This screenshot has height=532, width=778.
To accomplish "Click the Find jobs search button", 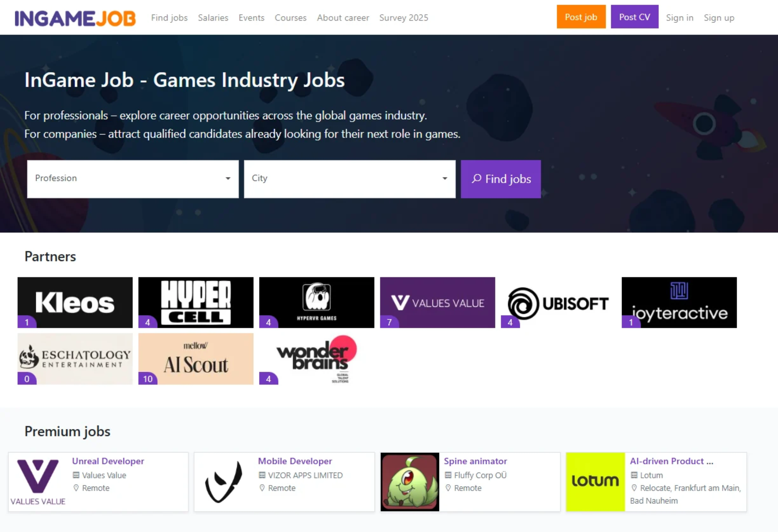I will [x=501, y=179].
